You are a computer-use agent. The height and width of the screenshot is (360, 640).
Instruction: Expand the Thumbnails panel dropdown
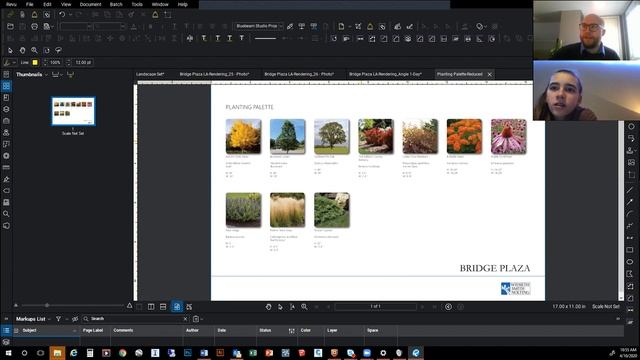click(x=47, y=75)
